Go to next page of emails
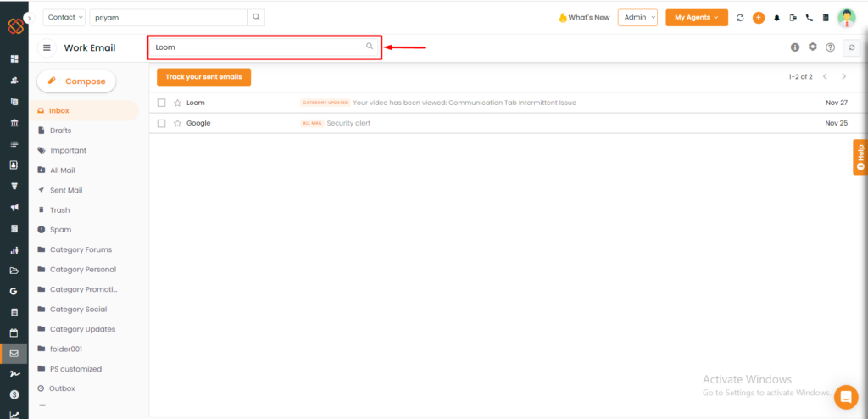 coord(843,76)
